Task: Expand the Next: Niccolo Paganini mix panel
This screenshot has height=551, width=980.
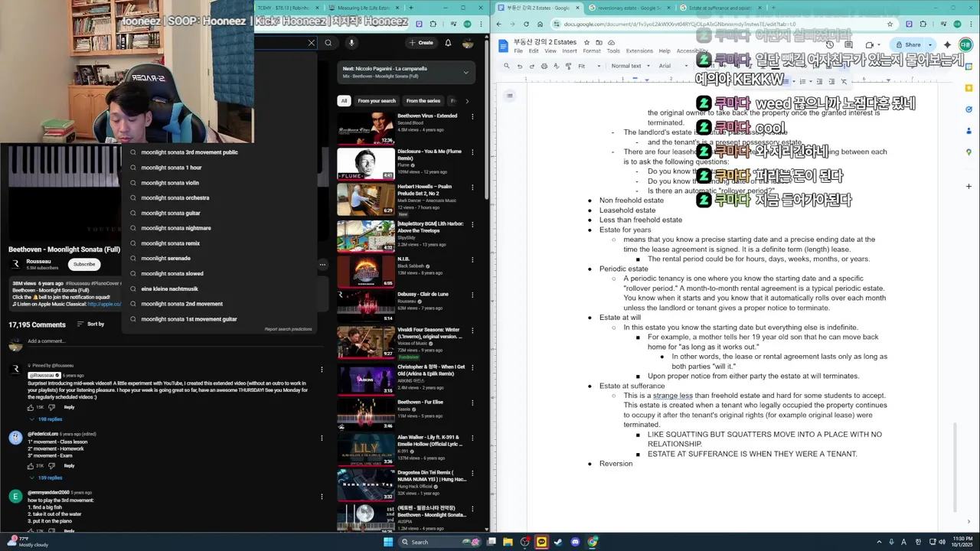Action: click(x=465, y=73)
